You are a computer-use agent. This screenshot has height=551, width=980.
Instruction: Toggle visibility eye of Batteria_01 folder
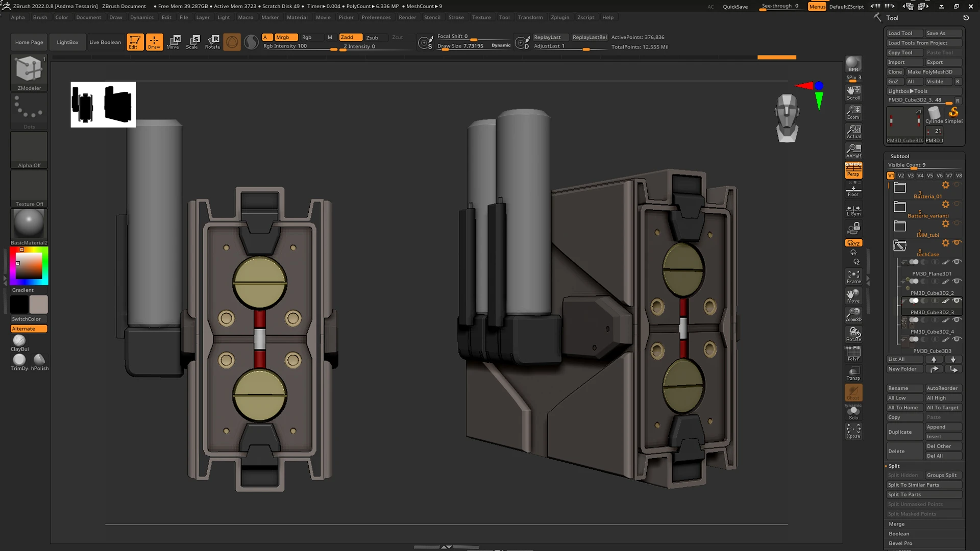tap(957, 184)
